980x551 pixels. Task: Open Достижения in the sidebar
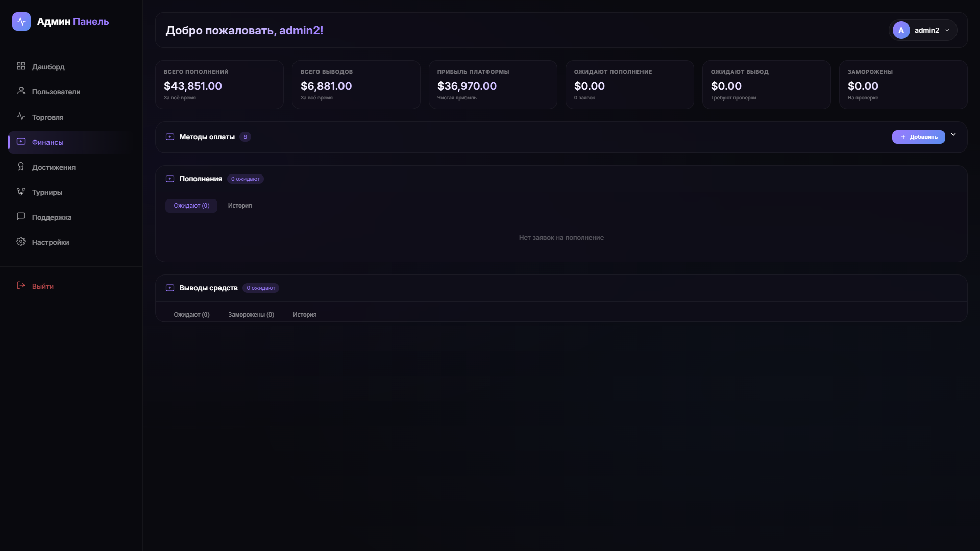[71, 167]
